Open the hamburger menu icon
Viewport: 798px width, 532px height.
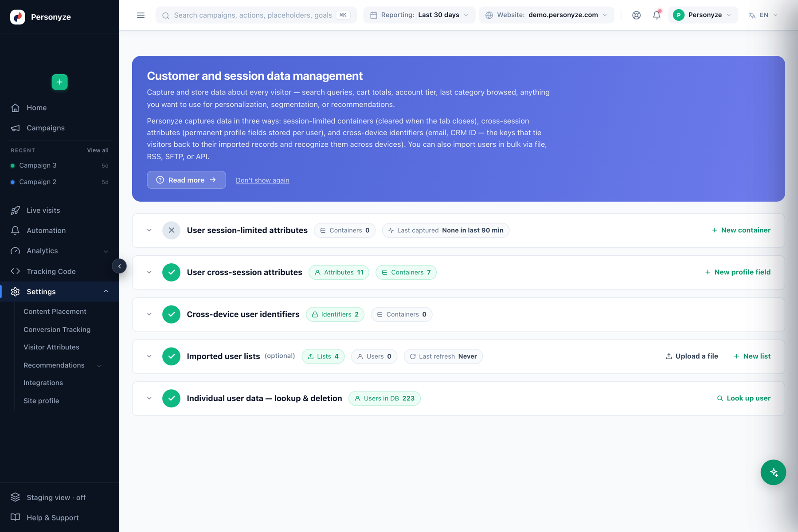[x=141, y=15]
